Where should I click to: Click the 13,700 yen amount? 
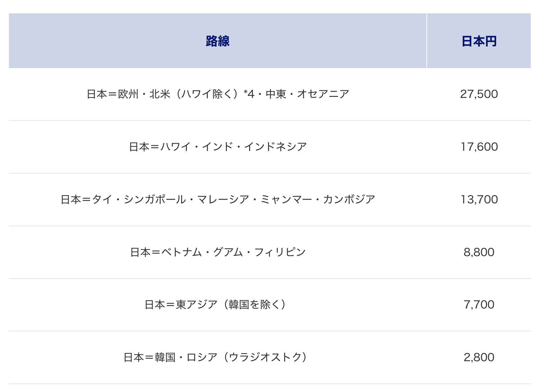pyautogui.click(x=479, y=199)
